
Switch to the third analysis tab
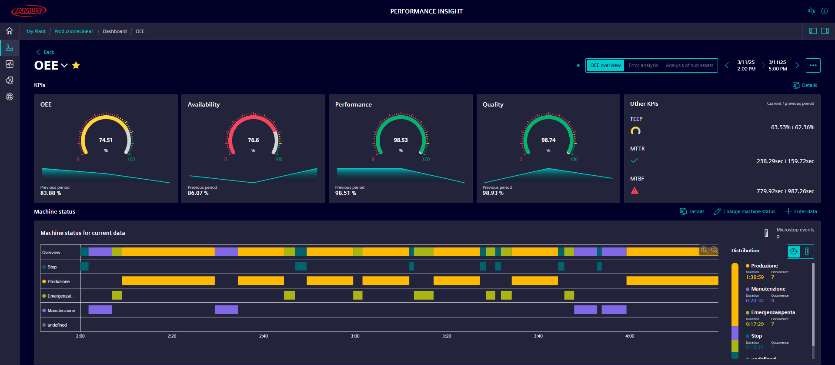click(x=690, y=65)
